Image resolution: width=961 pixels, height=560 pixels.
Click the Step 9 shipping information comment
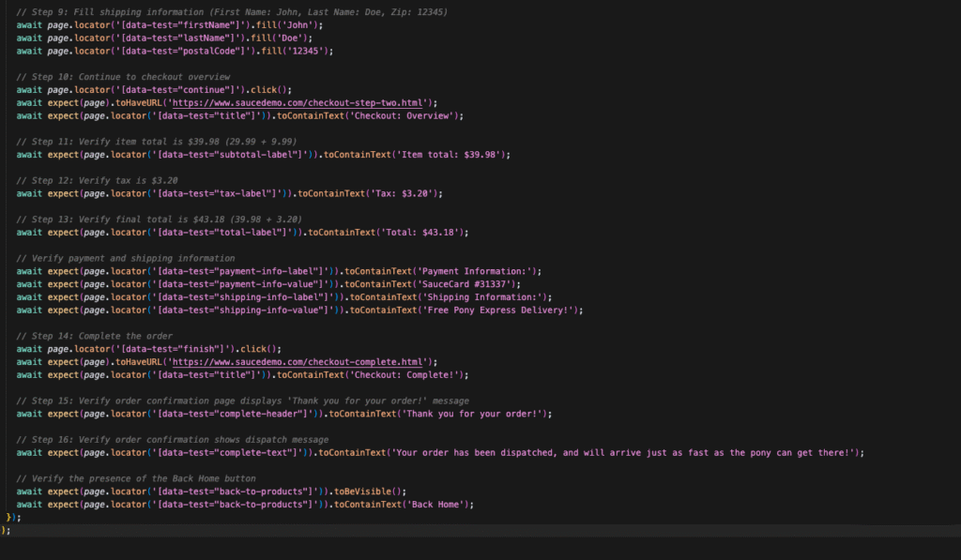coord(232,12)
